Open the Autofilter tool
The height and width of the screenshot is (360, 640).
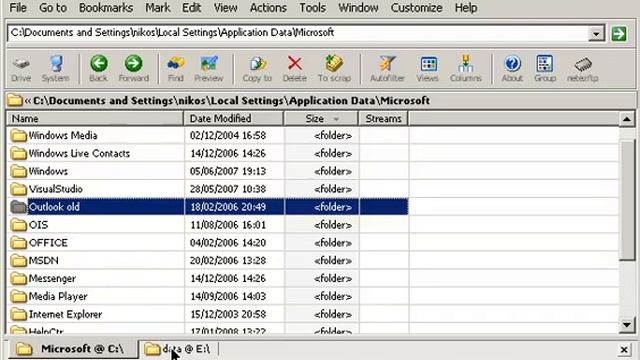tap(387, 64)
